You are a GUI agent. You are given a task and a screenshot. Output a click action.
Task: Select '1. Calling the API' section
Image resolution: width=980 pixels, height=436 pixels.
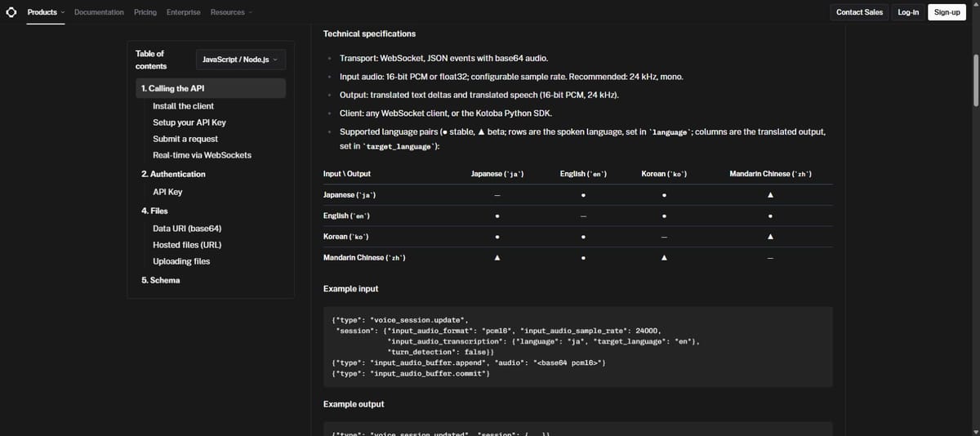(x=211, y=88)
